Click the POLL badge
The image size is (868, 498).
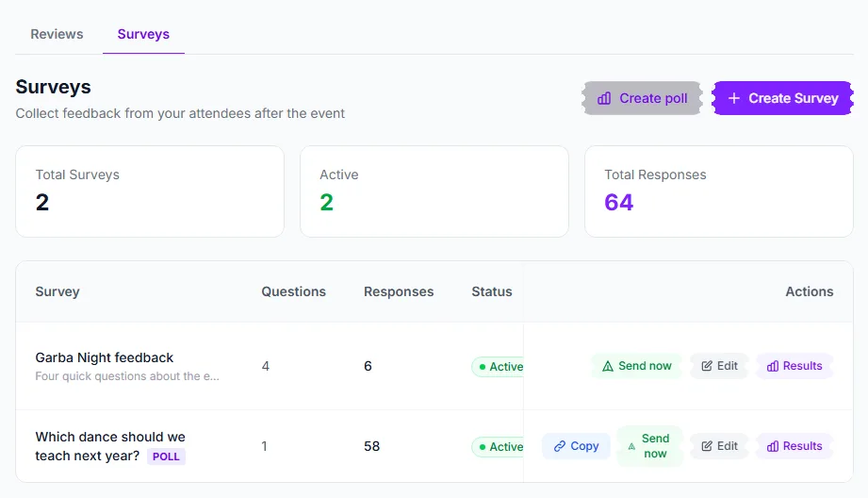[166, 456]
